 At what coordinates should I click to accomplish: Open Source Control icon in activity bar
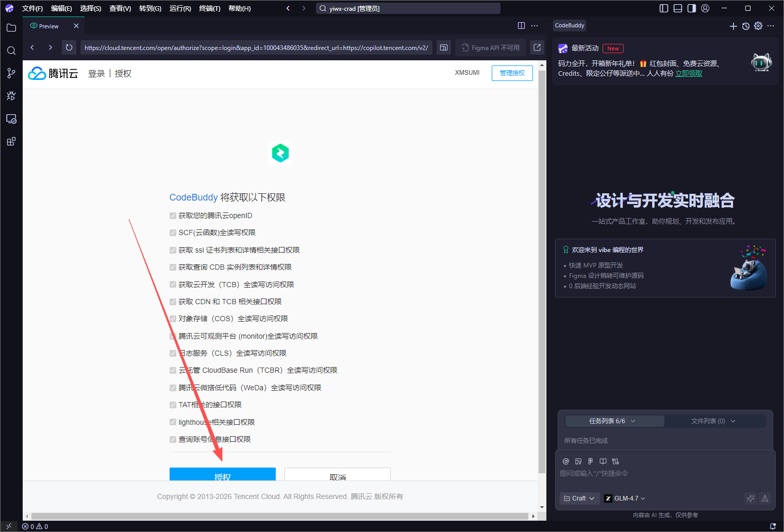click(11, 73)
